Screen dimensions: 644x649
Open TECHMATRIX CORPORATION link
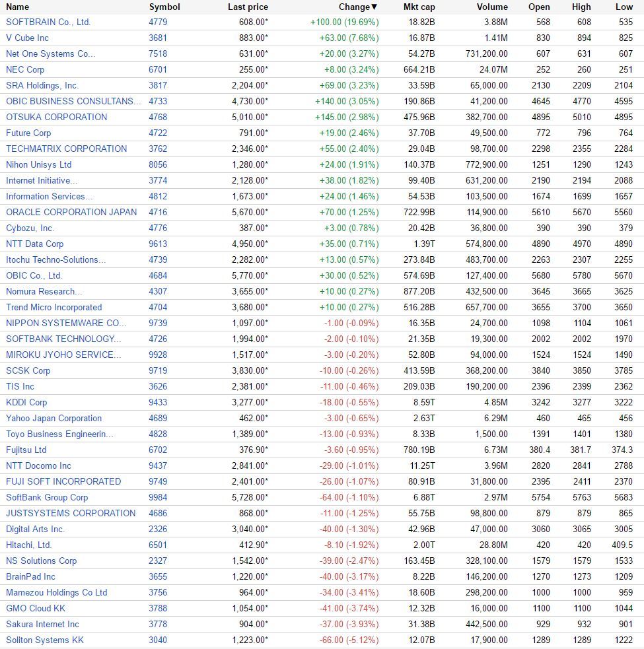66,149
